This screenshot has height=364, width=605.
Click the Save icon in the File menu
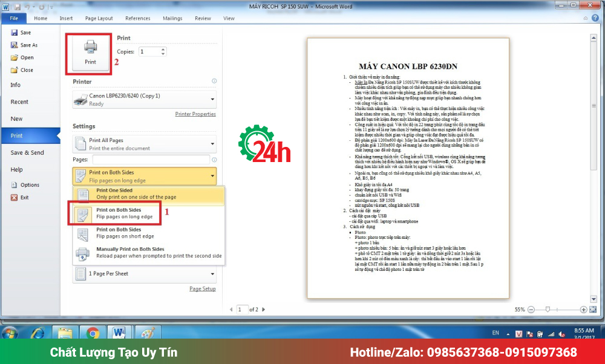(x=15, y=33)
